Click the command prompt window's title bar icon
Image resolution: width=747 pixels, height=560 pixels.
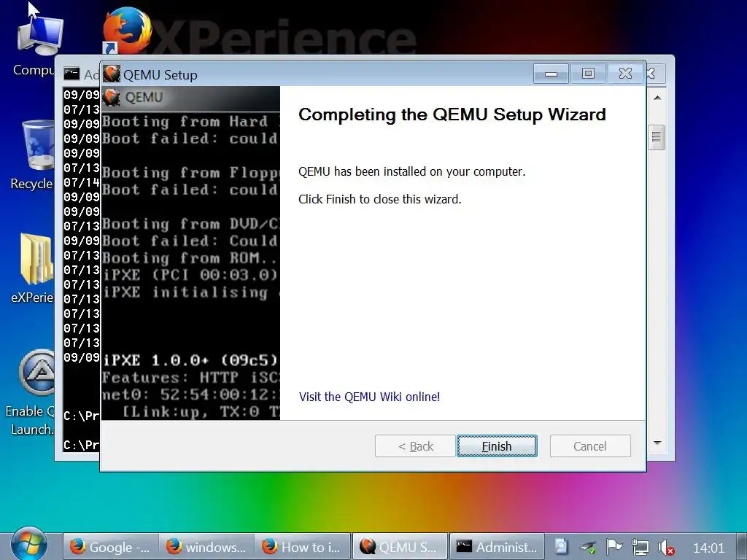point(72,74)
